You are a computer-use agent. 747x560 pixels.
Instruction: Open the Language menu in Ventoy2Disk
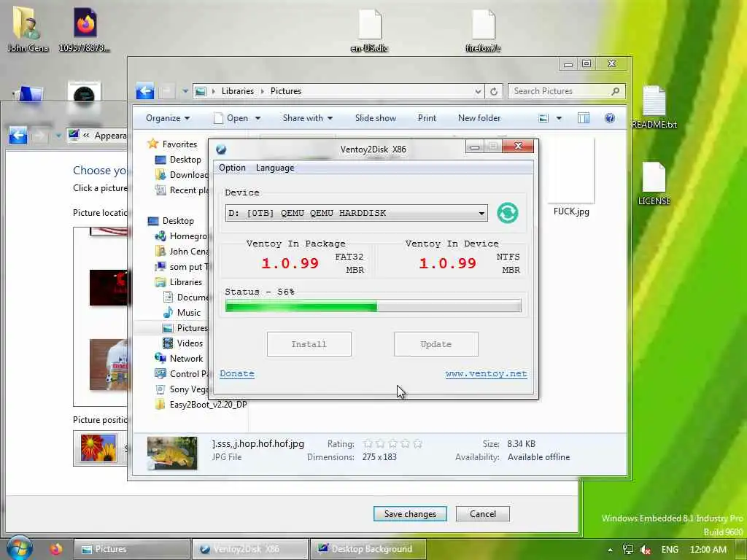pyautogui.click(x=275, y=168)
